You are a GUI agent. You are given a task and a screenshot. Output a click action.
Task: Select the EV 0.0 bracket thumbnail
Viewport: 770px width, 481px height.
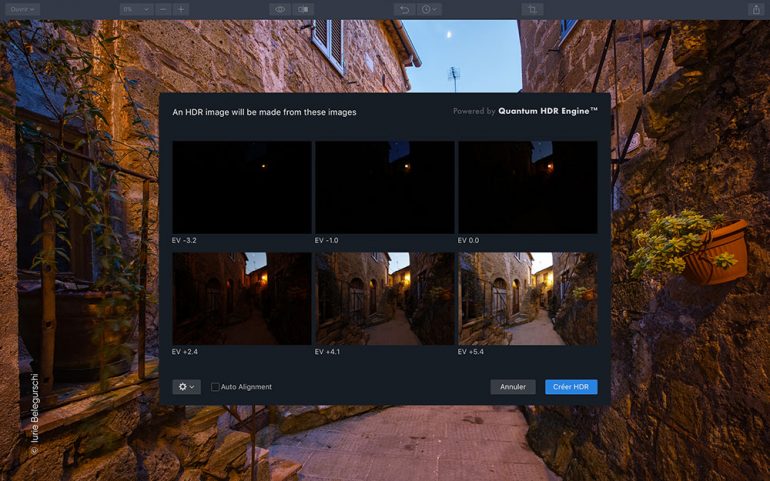coord(527,187)
